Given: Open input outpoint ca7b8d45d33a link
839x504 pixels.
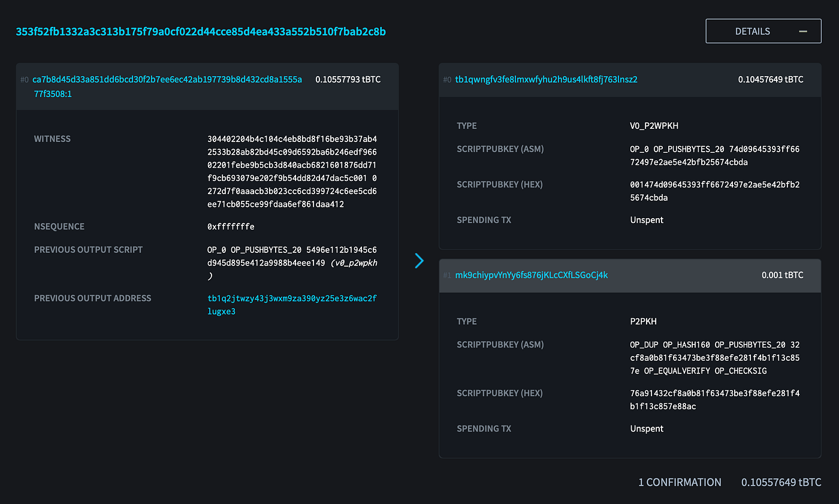Looking at the screenshot, I should 168,86.
